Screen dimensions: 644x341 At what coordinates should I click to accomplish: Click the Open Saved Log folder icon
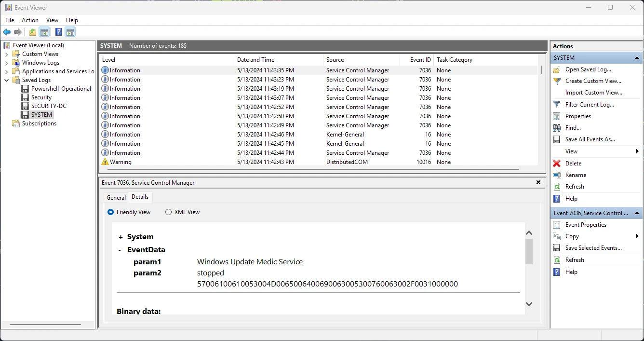557,69
